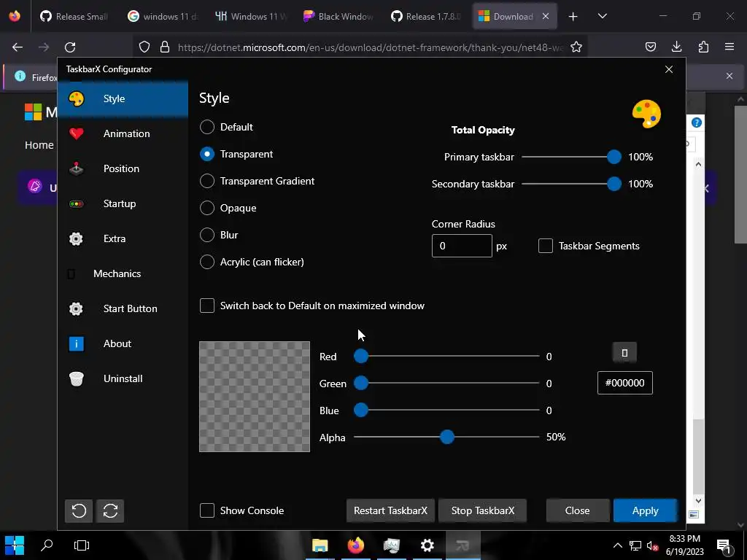This screenshot has height=560, width=747.
Task: Open File Explorer from taskbar
Action: point(320,545)
